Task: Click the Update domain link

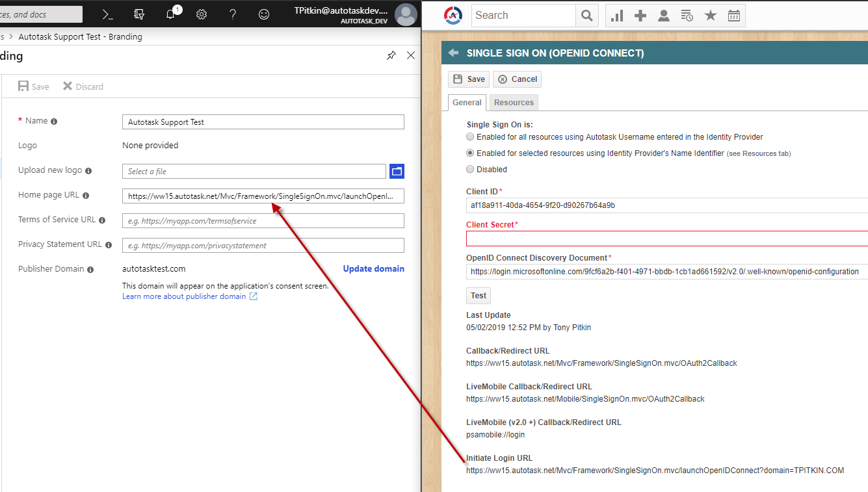Action: (x=373, y=268)
